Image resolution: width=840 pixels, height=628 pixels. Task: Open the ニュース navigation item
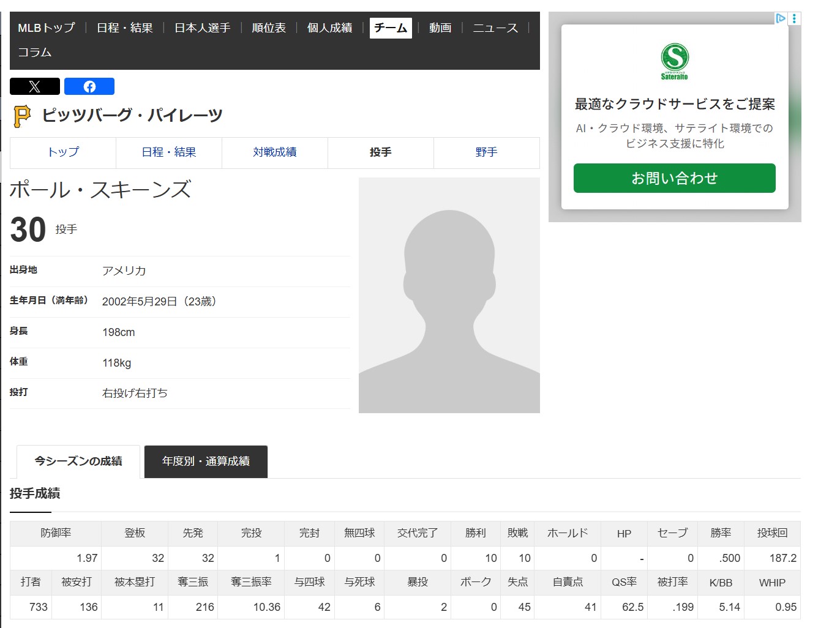495,28
